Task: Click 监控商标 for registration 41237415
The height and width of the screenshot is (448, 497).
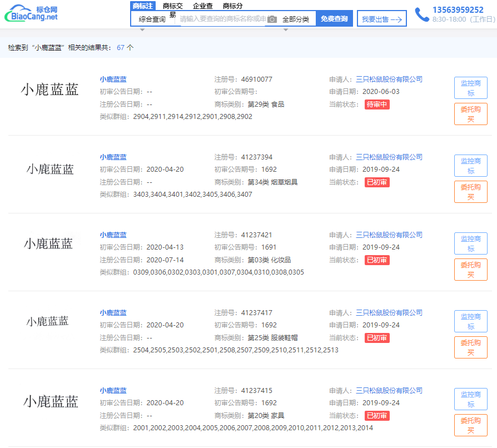Action: [x=471, y=399]
